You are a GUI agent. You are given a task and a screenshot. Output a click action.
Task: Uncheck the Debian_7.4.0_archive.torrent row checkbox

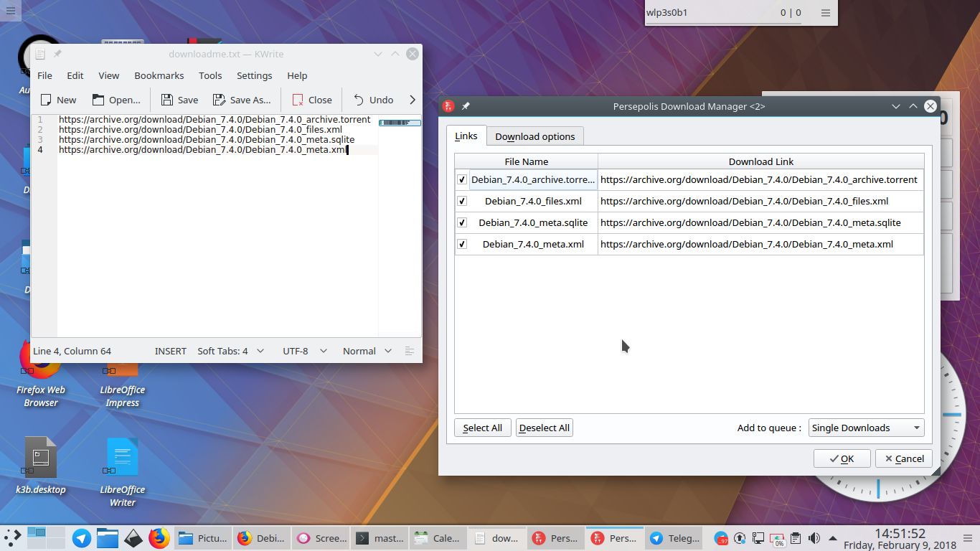462,179
